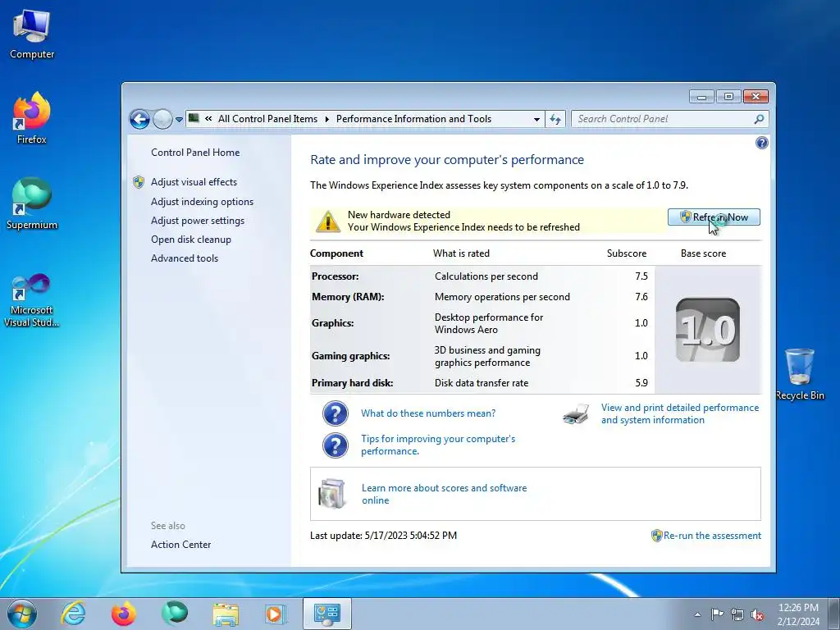840x630 pixels.
Task: Launch Open disk cleanup
Action: coord(190,240)
